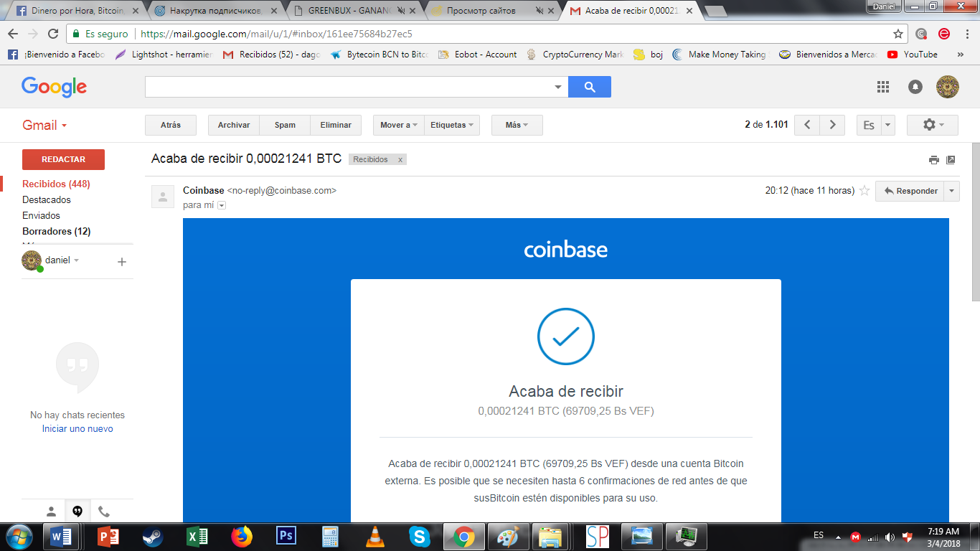Go to newer email arrow
This screenshot has height=551, width=980.
tap(807, 125)
